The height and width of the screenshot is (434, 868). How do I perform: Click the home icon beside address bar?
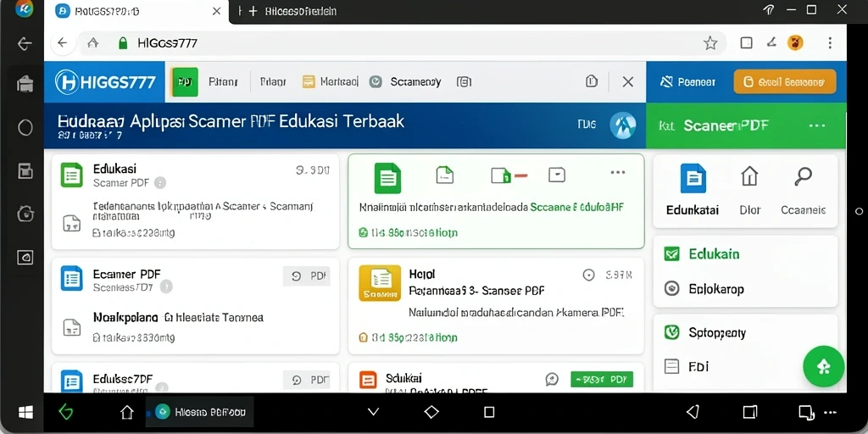click(93, 42)
